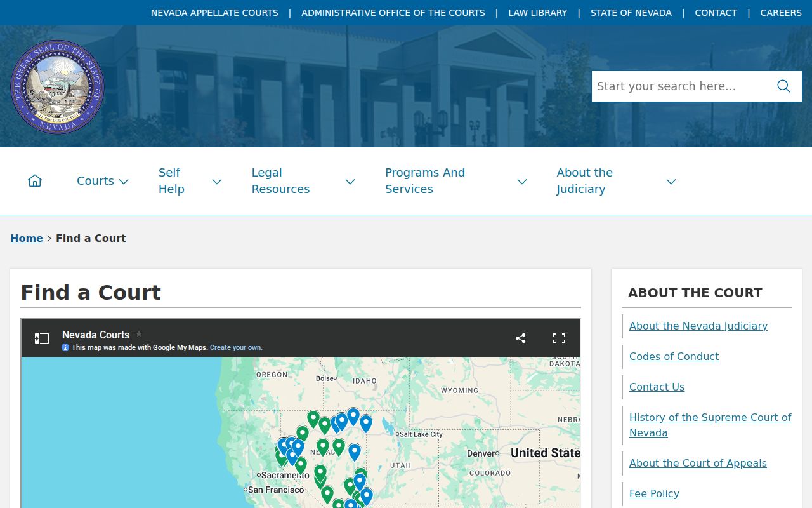Open About the Court of Appeals link
The width and height of the screenshot is (812, 508).
pos(698,463)
